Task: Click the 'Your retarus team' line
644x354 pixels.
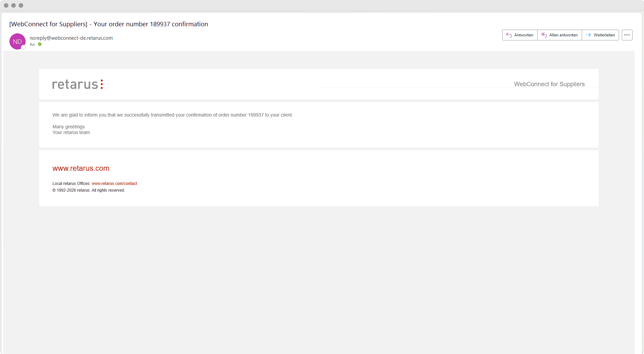Action: pos(71,132)
